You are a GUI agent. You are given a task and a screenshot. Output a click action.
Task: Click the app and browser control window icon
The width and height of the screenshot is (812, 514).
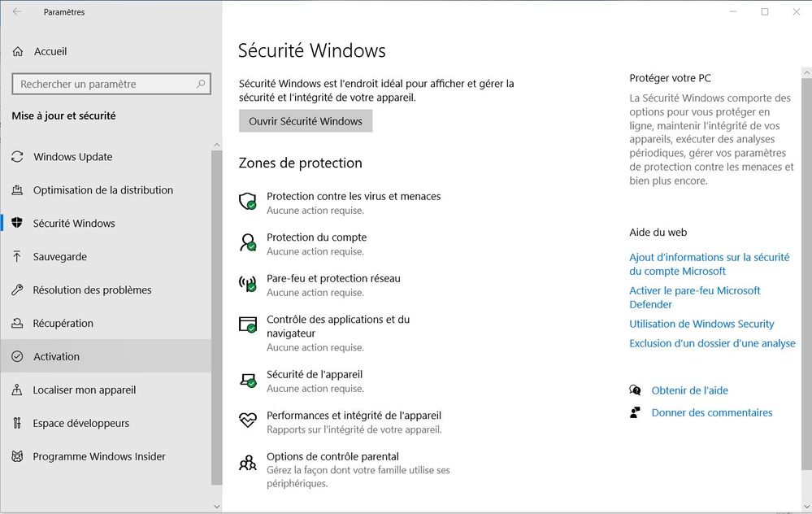[x=247, y=325]
